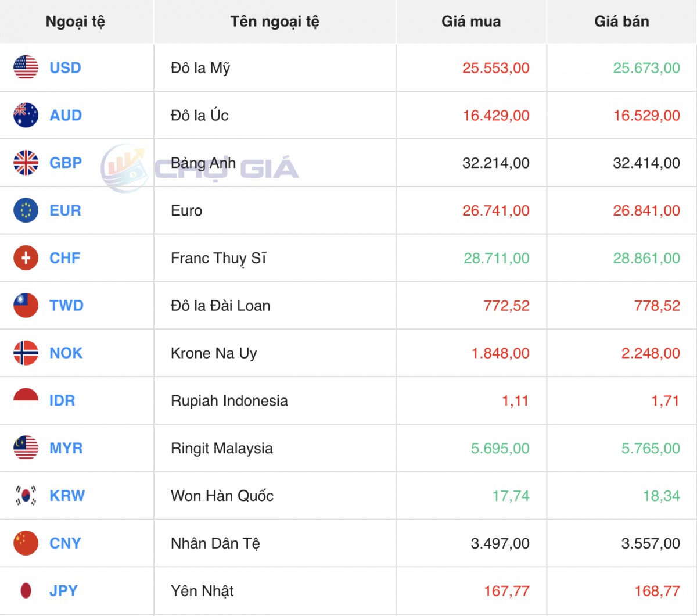The image size is (697, 616).
Task: Click the Tên ngoại tệ column header
Action: pos(275,22)
